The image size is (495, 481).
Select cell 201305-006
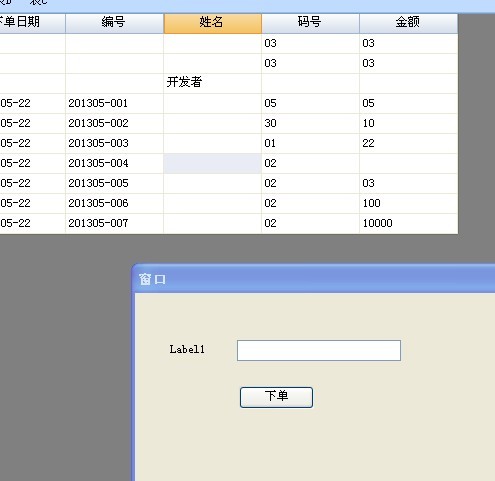coord(114,203)
